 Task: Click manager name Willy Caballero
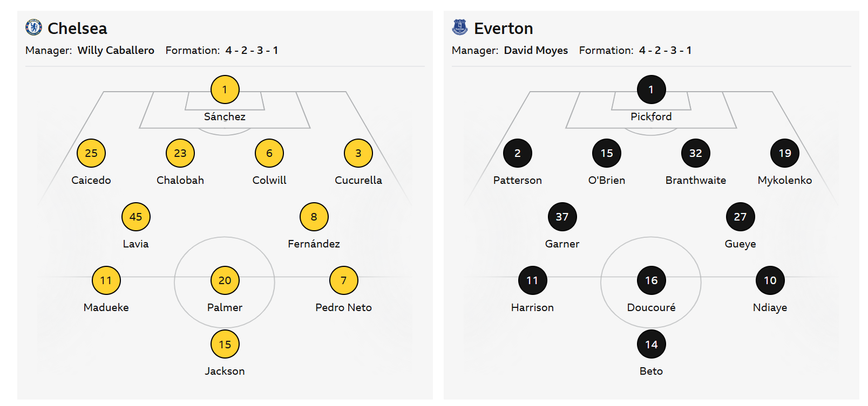point(116,50)
